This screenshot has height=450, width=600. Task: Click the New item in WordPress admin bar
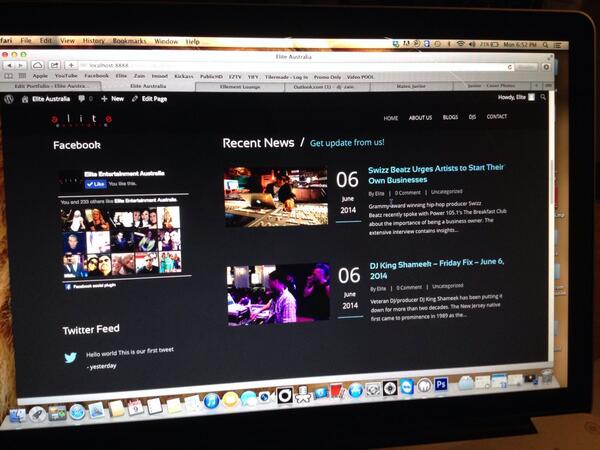point(113,99)
